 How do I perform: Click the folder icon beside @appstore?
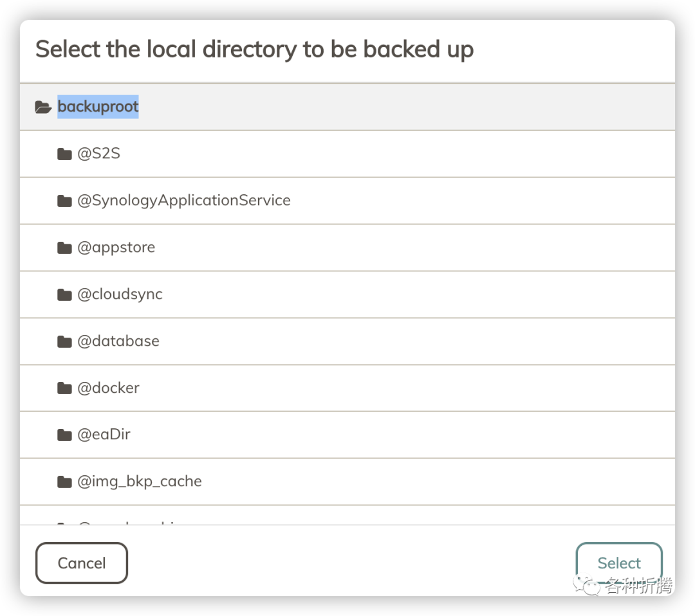(x=64, y=248)
